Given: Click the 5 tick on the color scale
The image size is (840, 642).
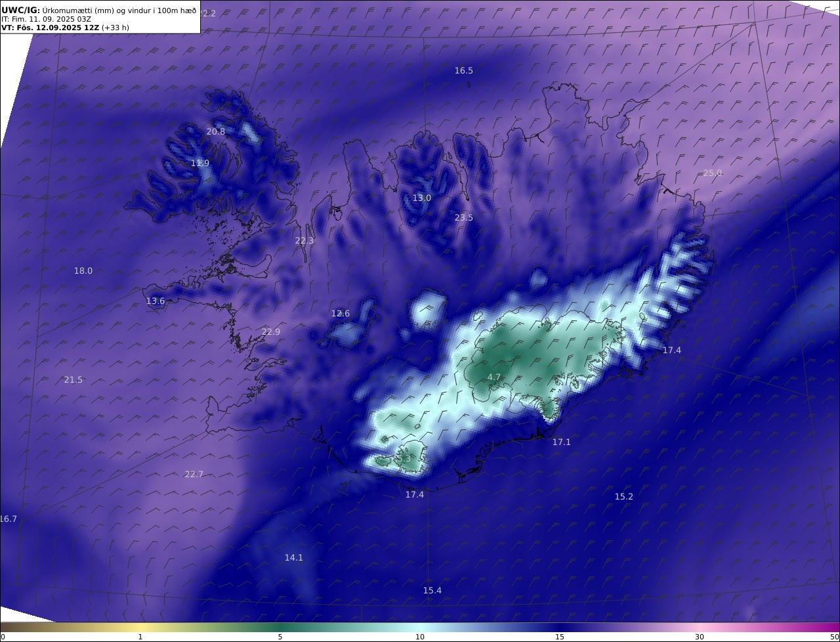Looking at the screenshot, I should click(280, 637).
